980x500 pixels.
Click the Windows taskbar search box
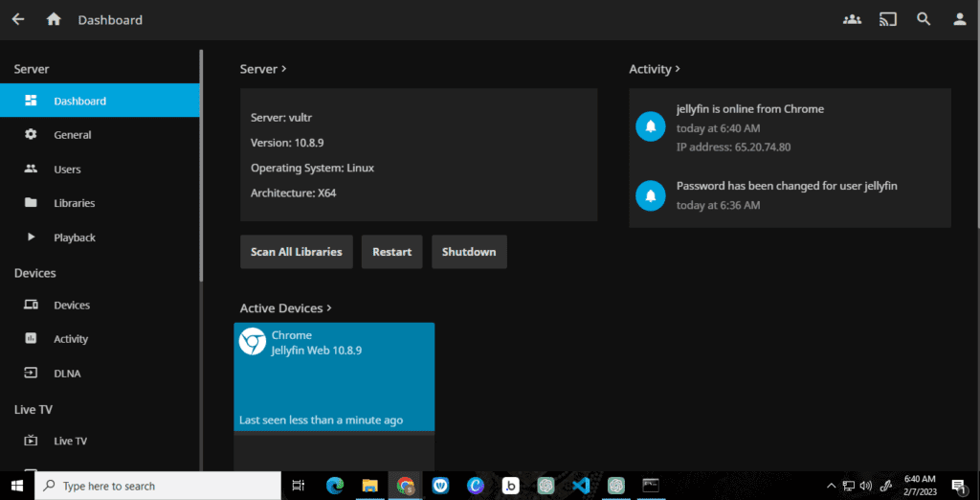tap(158, 486)
